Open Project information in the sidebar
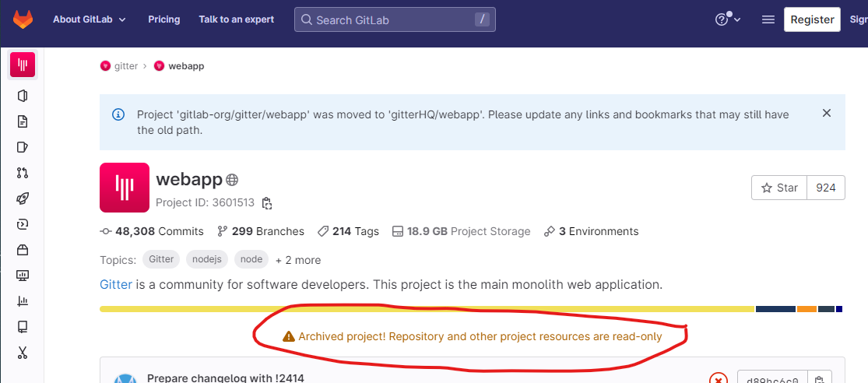This screenshot has height=383, width=868. (x=23, y=97)
